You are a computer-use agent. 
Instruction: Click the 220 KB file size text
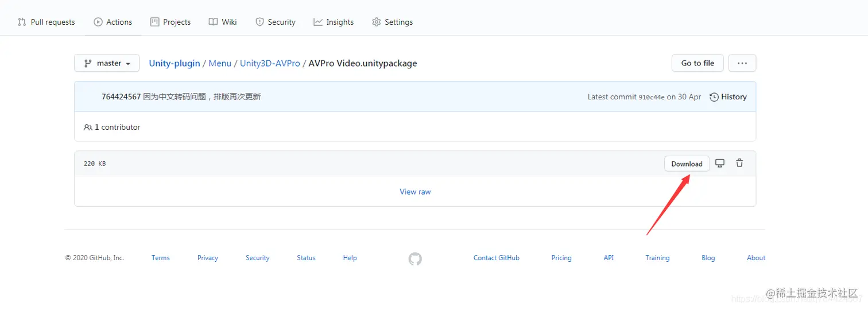(x=95, y=164)
